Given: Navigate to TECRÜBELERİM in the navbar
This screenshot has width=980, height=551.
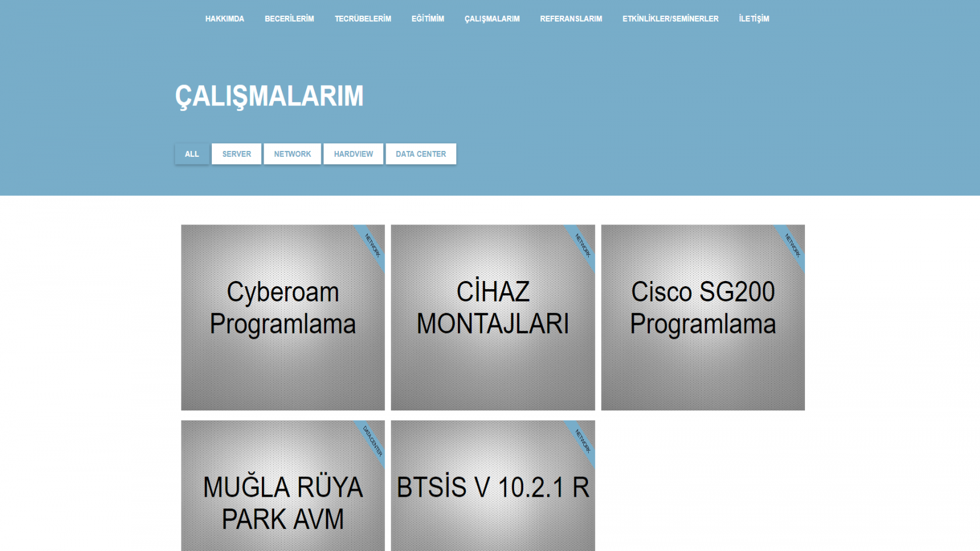Looking at the screenshot, I should tap(363, 19).
